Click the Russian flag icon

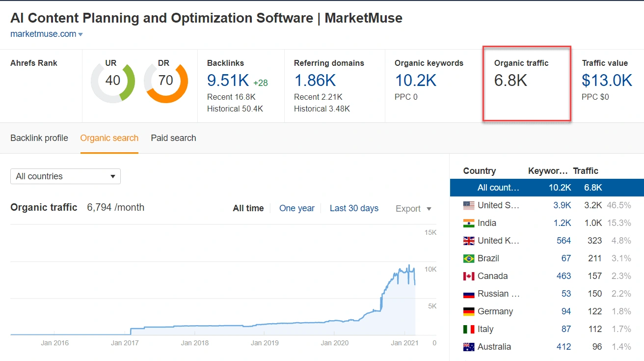(469, 294)
